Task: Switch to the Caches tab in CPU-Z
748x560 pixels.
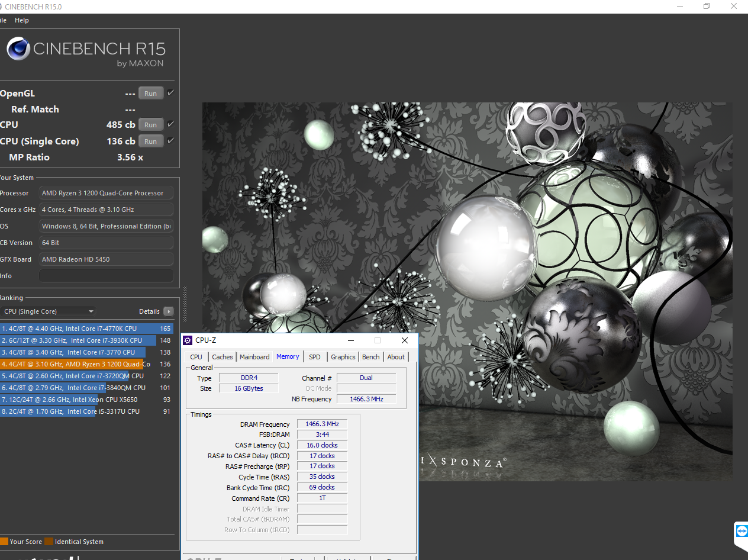Action: point(223,357)
